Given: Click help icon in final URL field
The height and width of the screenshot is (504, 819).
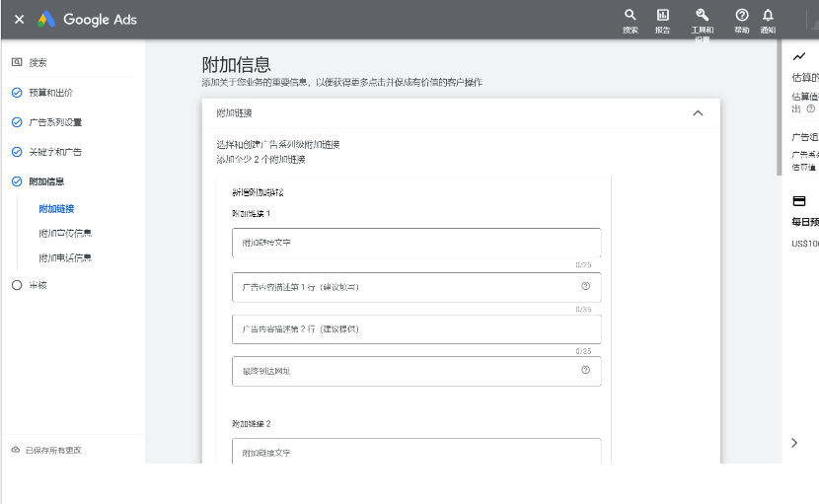Looking at the screenshot, I should [585, 370].
